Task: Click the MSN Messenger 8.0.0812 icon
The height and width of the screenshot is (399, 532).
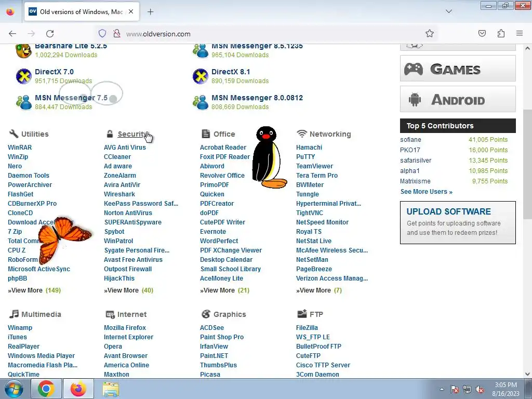Action: [x=201, y=102]
